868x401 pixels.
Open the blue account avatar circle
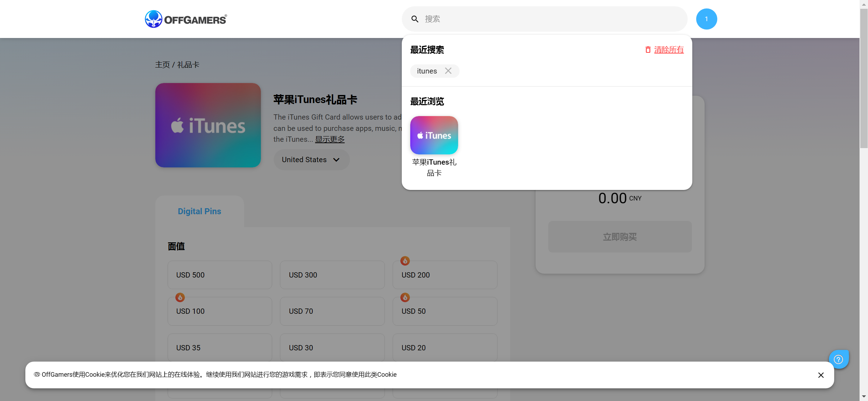[x=706, y=19]
